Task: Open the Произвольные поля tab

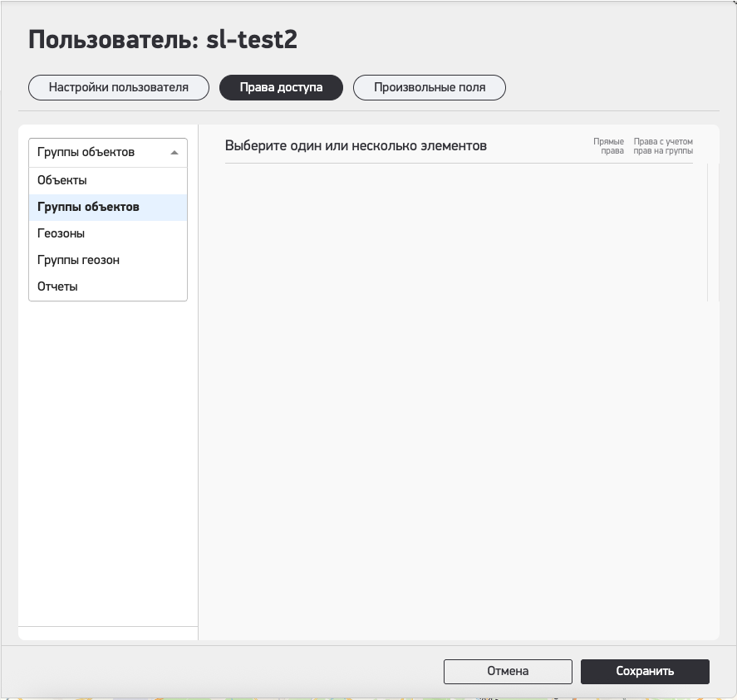Action: click(x=429, y=87)
